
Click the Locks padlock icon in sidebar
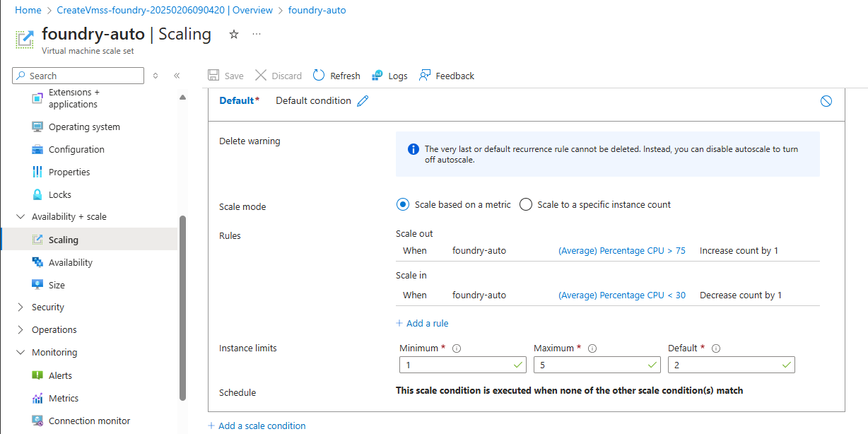coord(37,195)
